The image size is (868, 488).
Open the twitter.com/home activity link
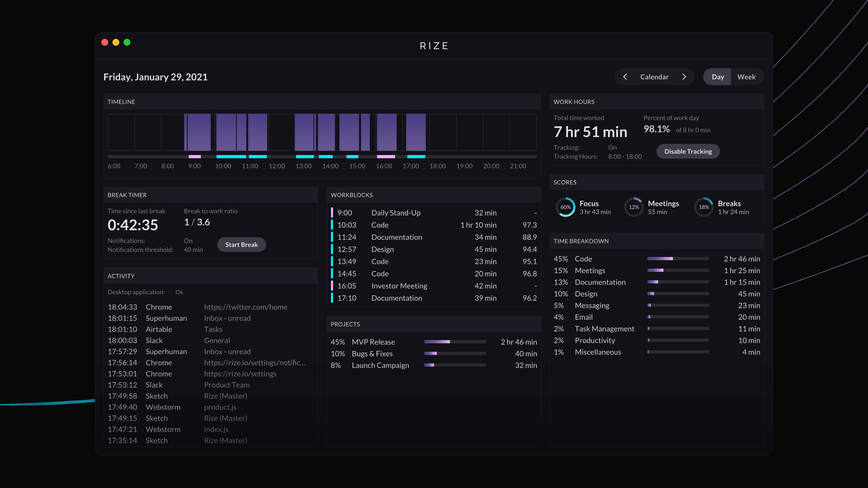[x=246, y=307]
